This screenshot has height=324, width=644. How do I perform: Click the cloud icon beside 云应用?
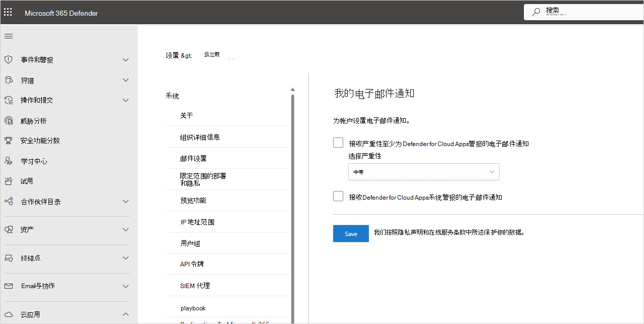point(8,314)
